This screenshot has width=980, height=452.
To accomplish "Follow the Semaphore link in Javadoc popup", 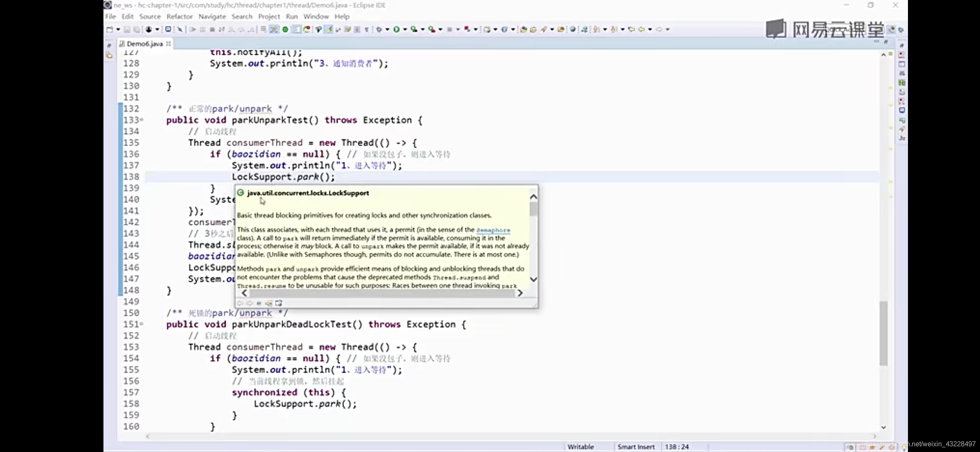I will (493, 230).
